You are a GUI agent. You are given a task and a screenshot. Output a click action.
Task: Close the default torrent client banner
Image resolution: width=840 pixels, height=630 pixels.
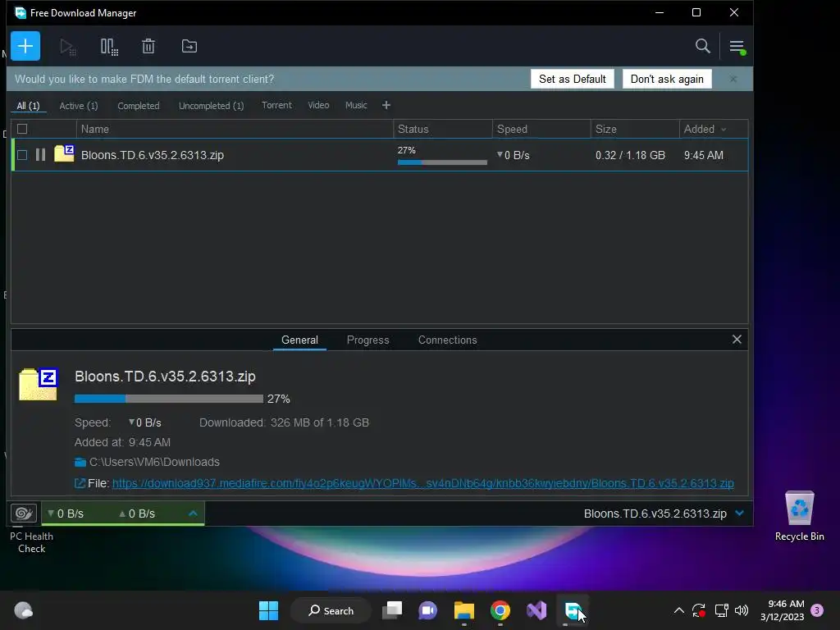click(x=733, y=79)
